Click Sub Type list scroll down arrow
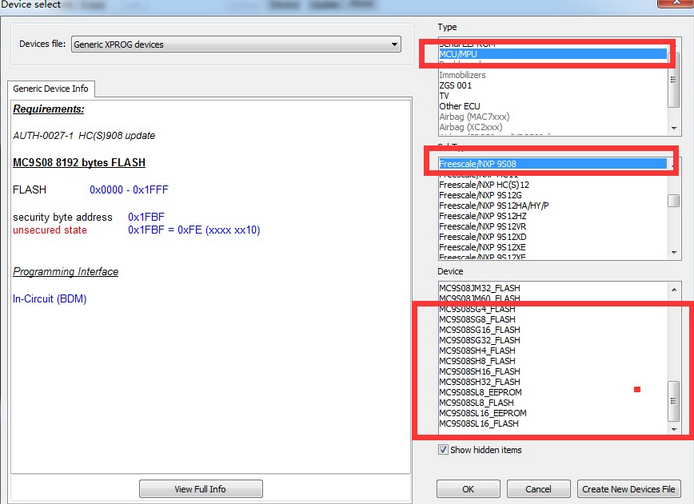This screenshot has width=694, height=504. 674,253
